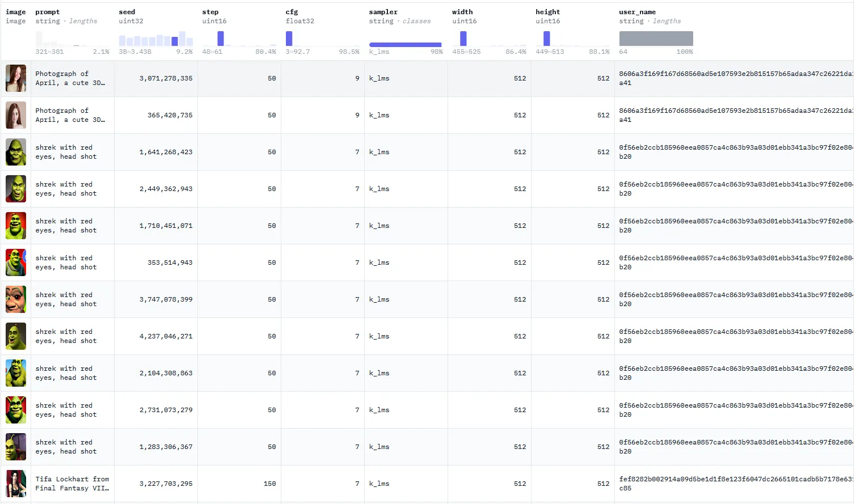Click the image column header
The height and width of the screenshot is (504, 856).
pyautogui.click(x=15, y=12)
